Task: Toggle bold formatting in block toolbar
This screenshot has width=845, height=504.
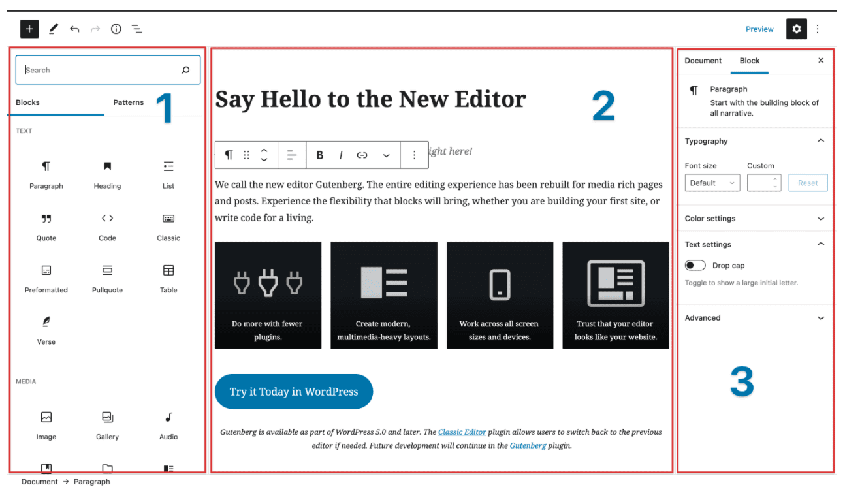Action: [x=320, y=155]
